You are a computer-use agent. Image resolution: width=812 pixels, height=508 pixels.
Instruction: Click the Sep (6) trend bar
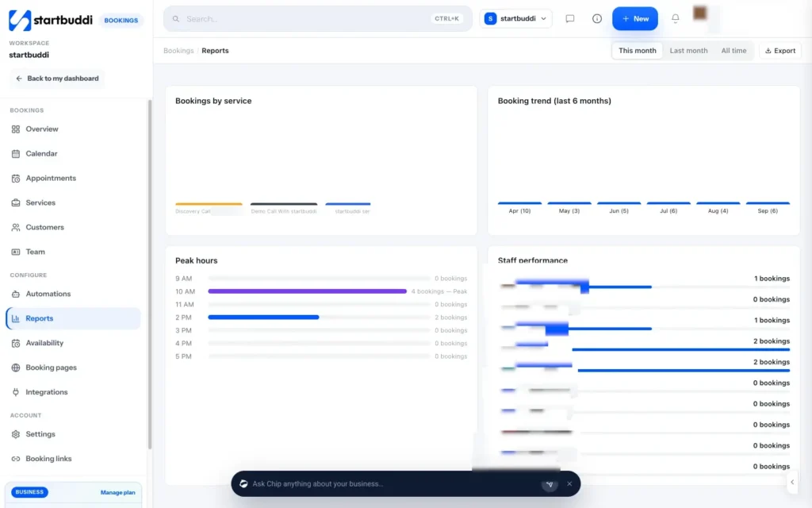pyautogui.click(x=768, y=202)
